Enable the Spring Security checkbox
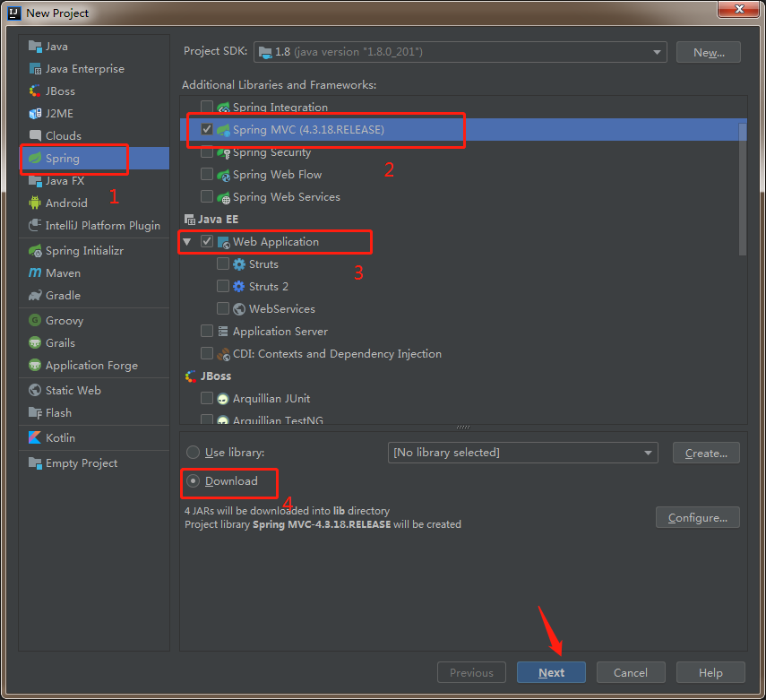The image size is (766, 700). (x=207, y=151)
